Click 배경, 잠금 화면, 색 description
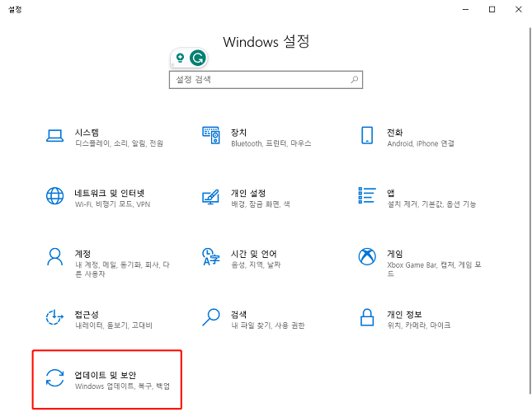 [x=261, y=204]
